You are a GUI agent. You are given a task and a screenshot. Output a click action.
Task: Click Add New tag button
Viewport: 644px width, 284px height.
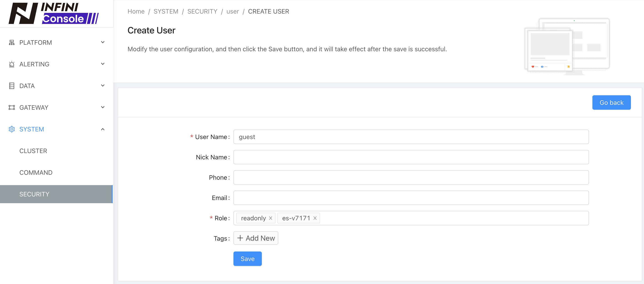pyautogui.click(x=256, y=238)
